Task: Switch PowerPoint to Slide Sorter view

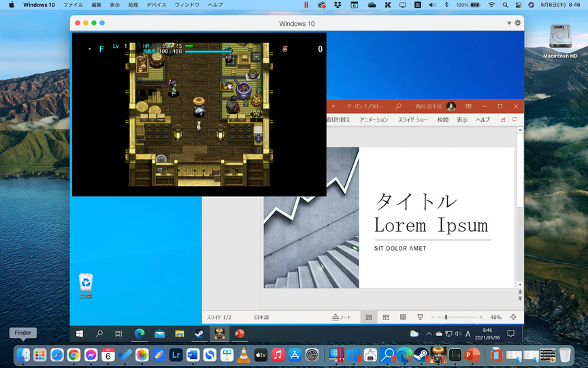Action: 386,318
